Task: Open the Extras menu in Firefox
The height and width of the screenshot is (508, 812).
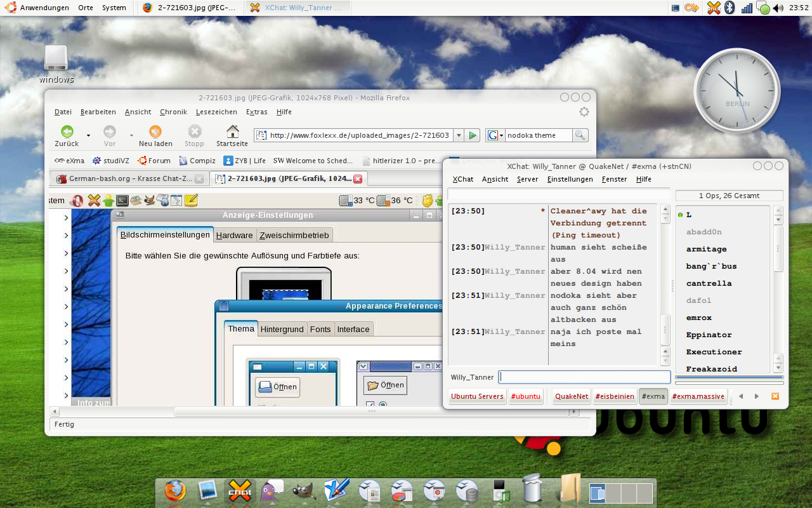Action: coord(256,112)
